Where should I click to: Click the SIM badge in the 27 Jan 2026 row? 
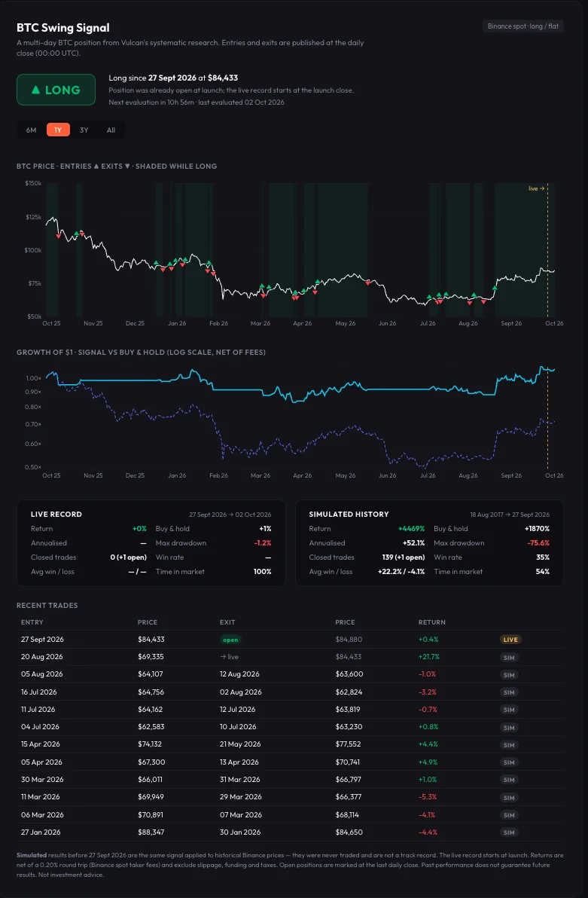509,832
